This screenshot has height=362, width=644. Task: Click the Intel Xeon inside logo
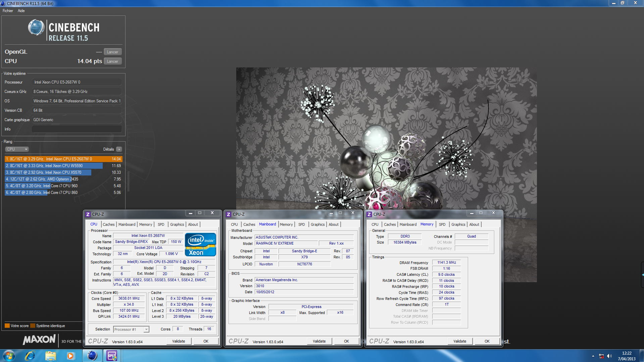[200, 245]
